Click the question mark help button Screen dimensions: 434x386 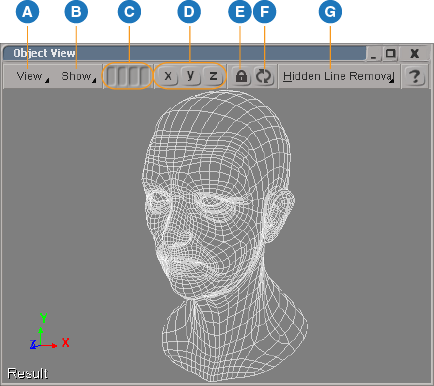pos(415,76)
